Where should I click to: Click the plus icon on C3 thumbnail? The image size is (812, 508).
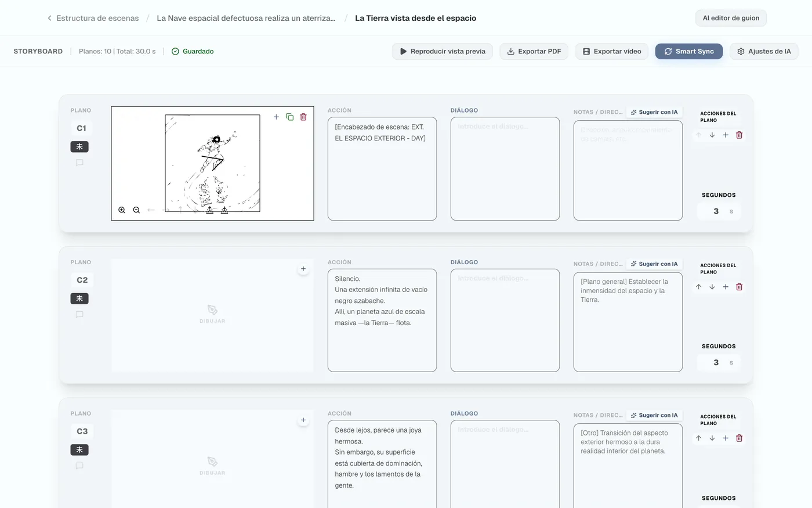click(x=303, y=420)
